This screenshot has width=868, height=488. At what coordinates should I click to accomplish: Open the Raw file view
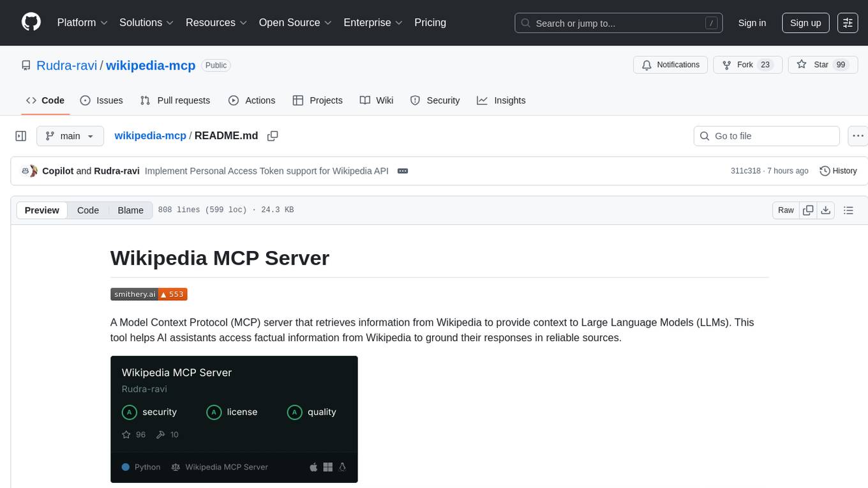point(786,210)
